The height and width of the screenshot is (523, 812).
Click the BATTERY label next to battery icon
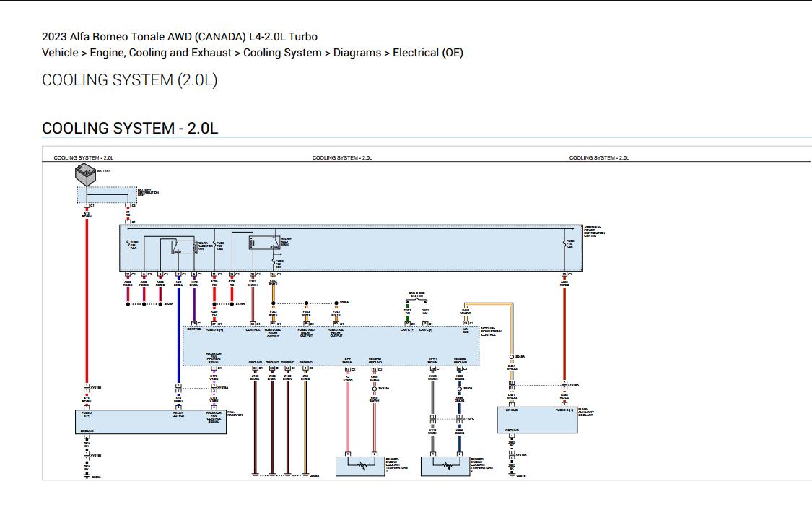[x=104, y=170]
